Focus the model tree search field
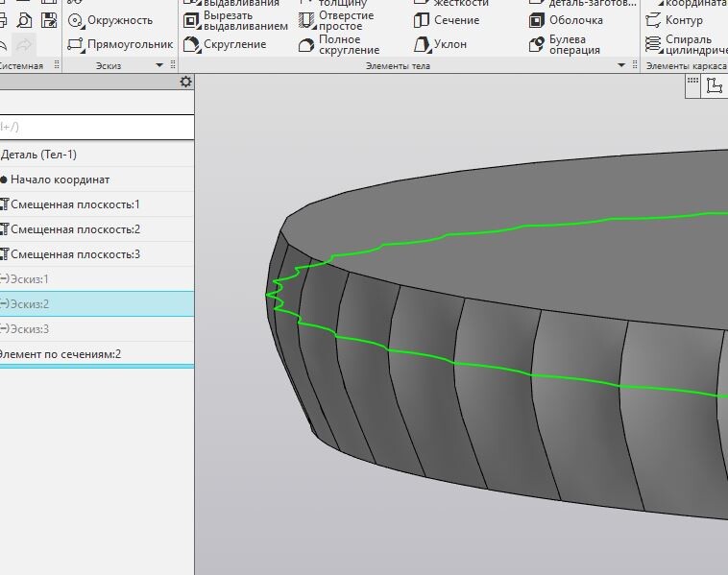The image size is (728, 575). point(96,127)
